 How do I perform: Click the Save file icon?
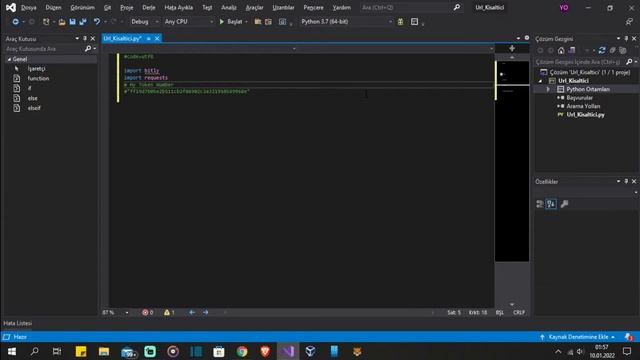pos(72,22)
